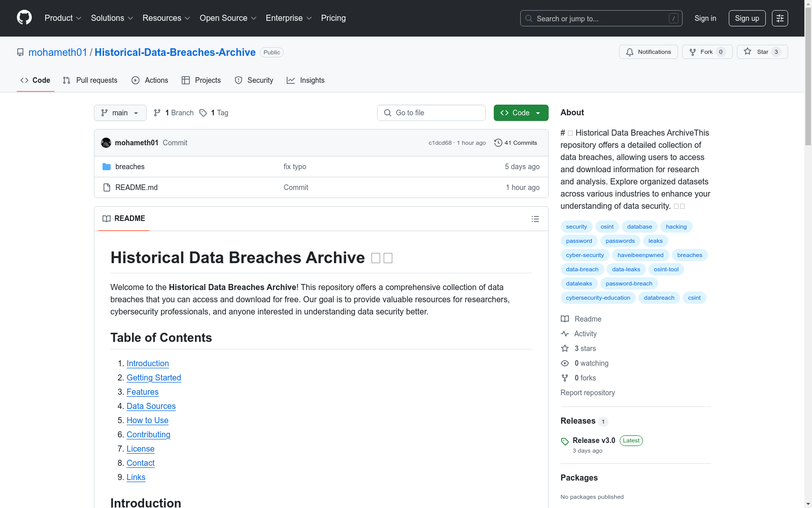Click the Sign up button

tap(747, 18)
